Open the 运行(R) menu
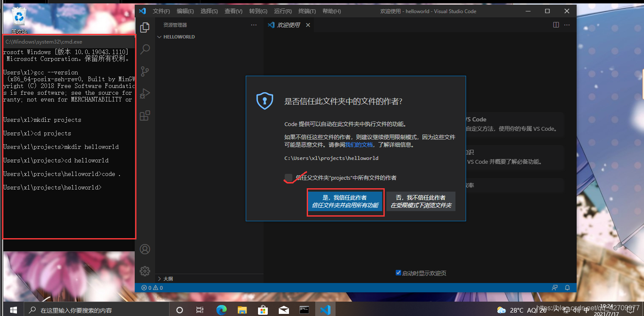644x316 pixels. (x=283, y=11)
